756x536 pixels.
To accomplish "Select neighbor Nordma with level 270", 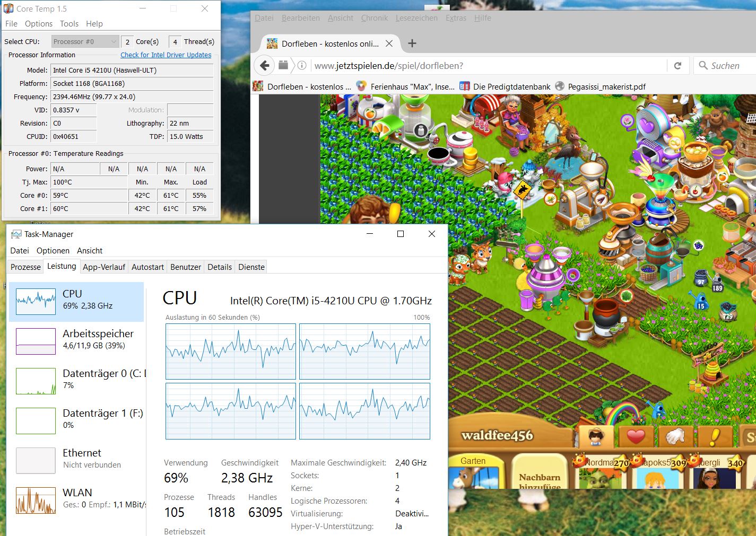I will (x=601, y=471).
